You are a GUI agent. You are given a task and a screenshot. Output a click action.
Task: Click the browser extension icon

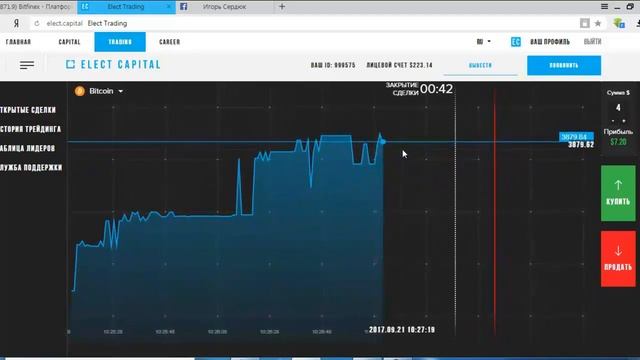[619, 23]
